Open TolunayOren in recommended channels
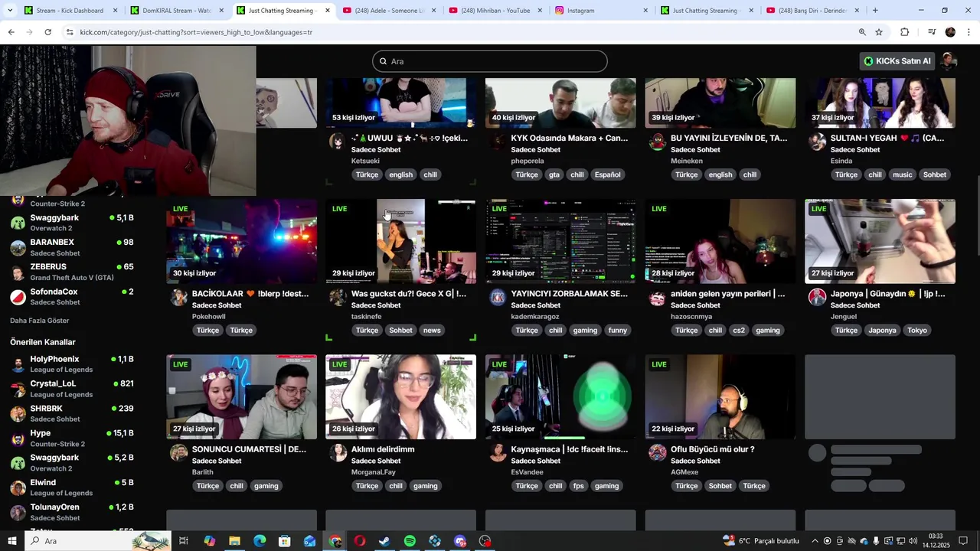 point(72,512)
